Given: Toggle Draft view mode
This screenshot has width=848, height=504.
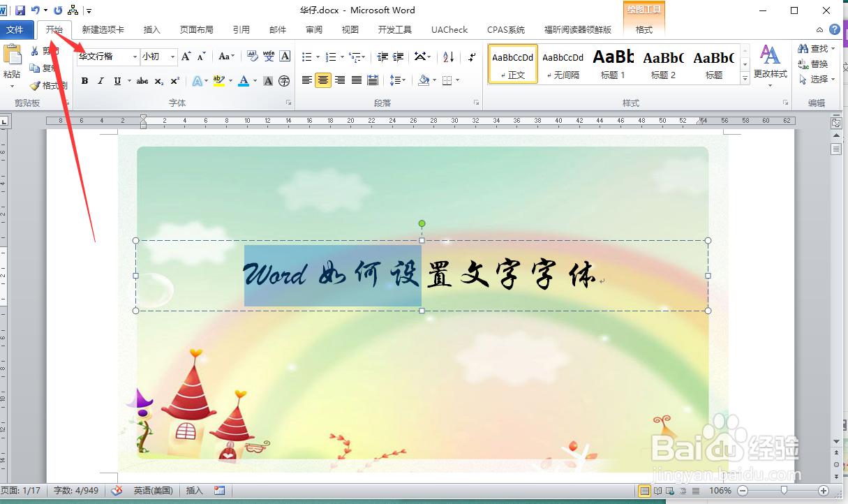Looking at the screenshot, I should (x=694, y=491).
